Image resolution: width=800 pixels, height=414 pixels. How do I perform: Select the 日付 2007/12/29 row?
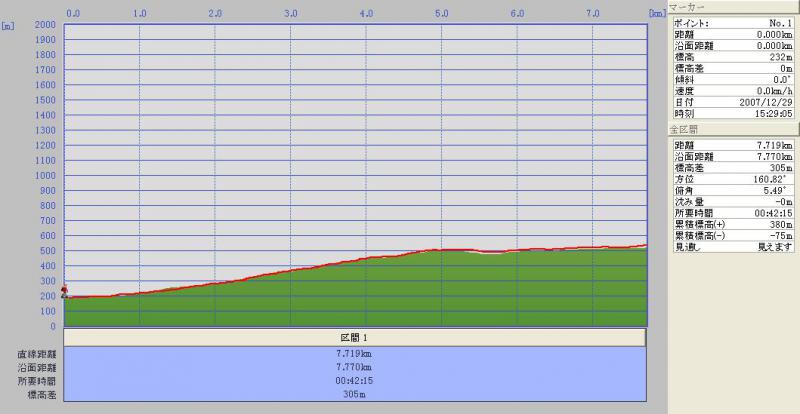[733, 102]
